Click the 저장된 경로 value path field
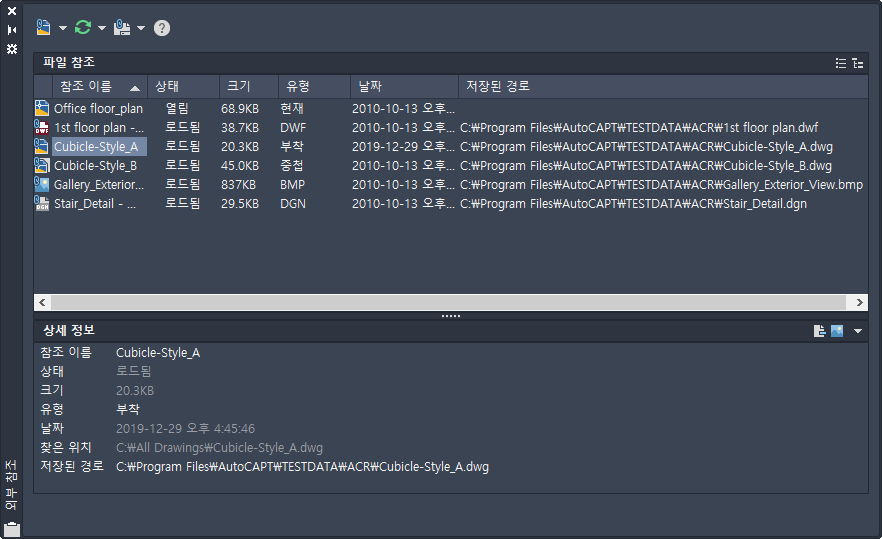 coord(303,467)
